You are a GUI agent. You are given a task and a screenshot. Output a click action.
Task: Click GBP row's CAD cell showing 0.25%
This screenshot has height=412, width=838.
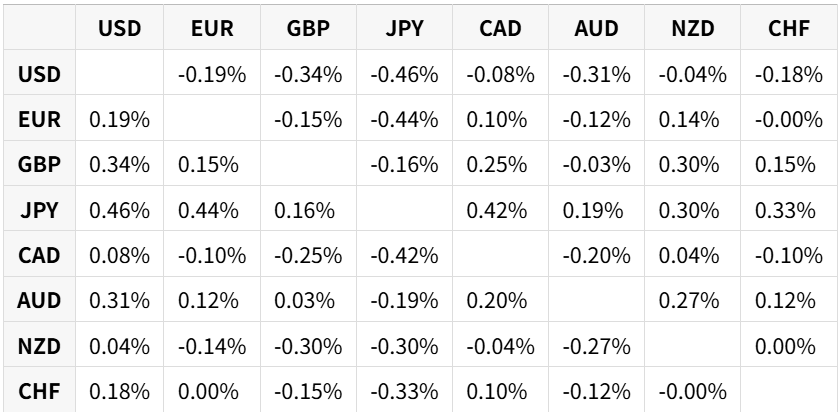pos(500,164)
